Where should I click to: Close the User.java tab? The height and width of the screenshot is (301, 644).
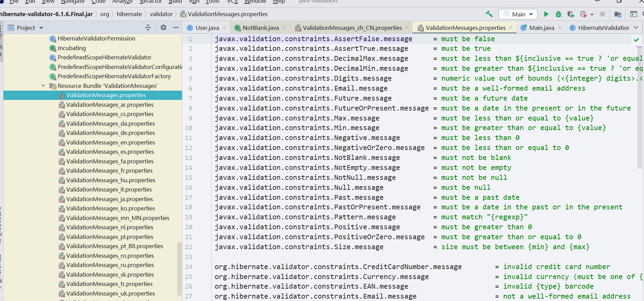point(225,27)
